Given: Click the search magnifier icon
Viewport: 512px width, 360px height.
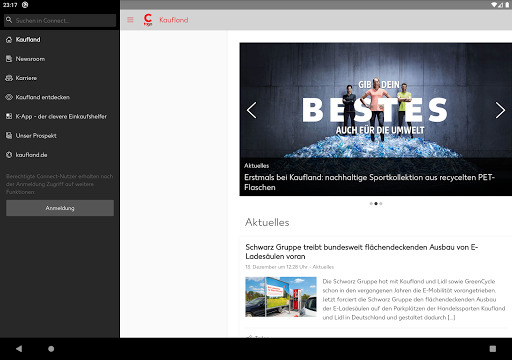Looking at the screenshot, I should (9, 20).
